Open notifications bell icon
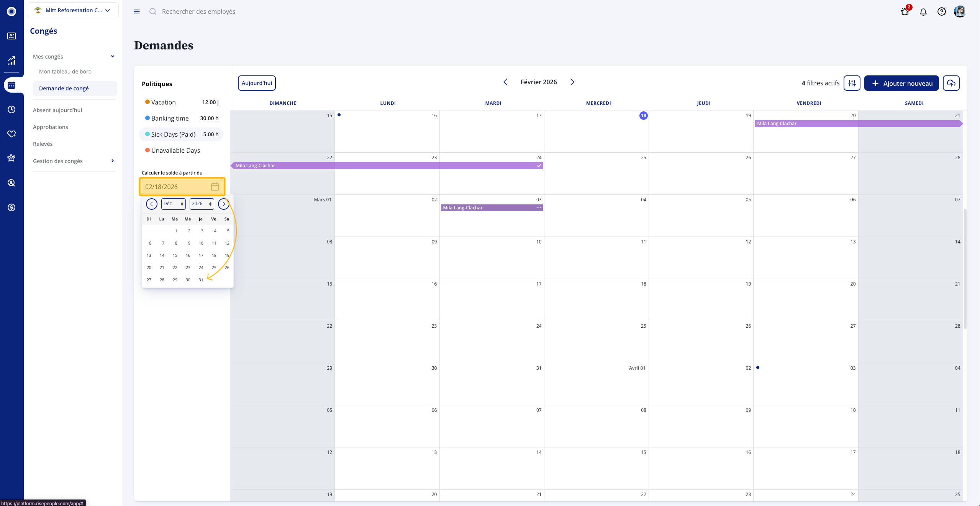This screenshot has width=980, height=506. pyautogui.click(x=923, y=12)
